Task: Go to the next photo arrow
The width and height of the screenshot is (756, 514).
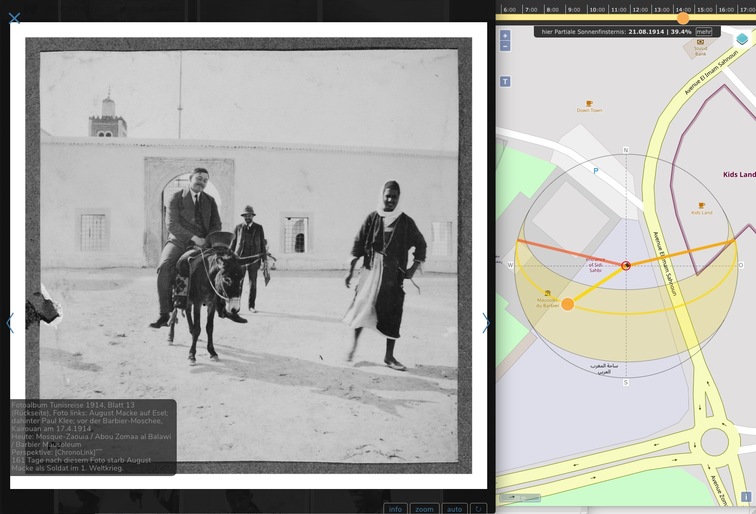Action: coord(486,323)
